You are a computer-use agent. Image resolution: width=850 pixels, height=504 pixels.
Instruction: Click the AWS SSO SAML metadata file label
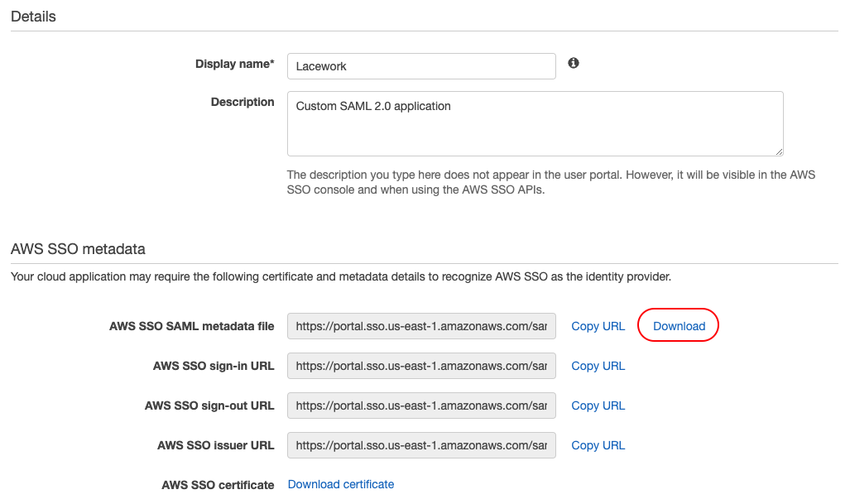(191, 326)
